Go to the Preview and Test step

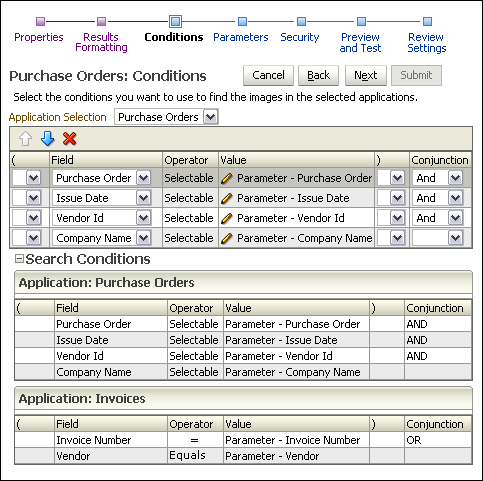[x=360, y=42]
